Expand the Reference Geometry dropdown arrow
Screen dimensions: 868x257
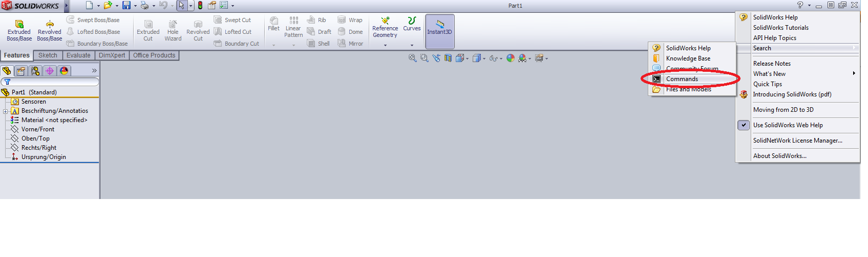[x=385, y=45]
